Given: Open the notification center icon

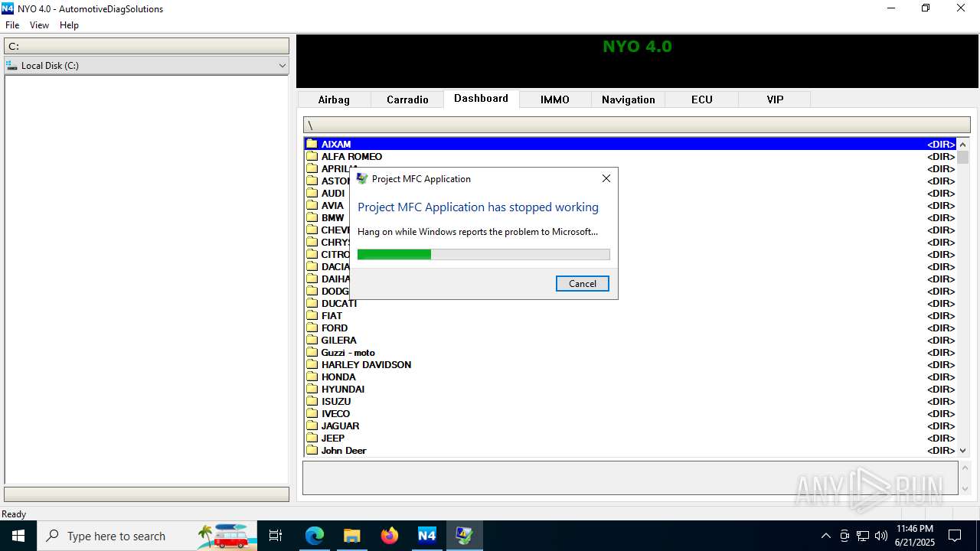Looking at the screenshot, I should [x=955, y=536].
